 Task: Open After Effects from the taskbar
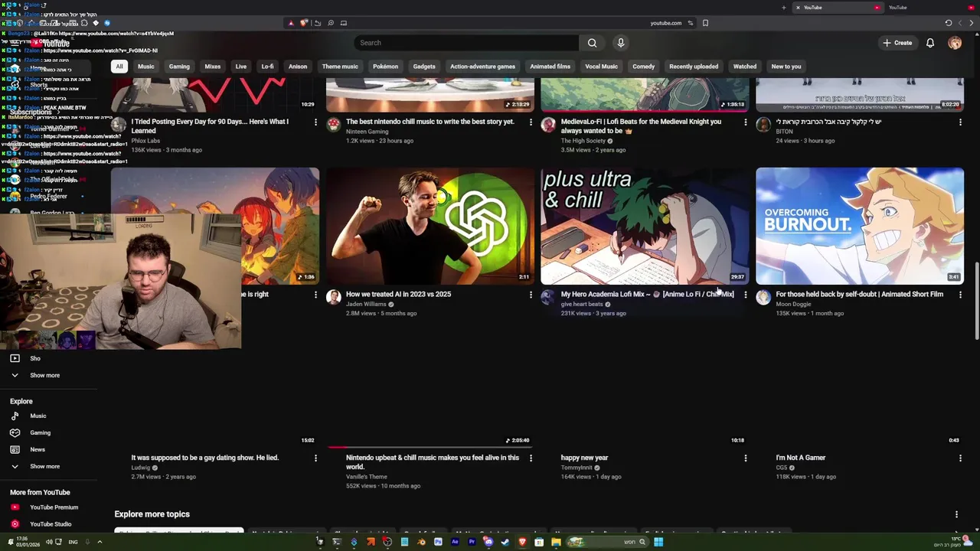click(x=455, y=542)
